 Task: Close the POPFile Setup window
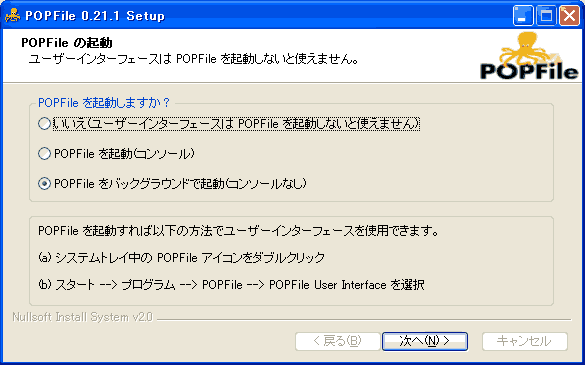(x=569, y=16)
